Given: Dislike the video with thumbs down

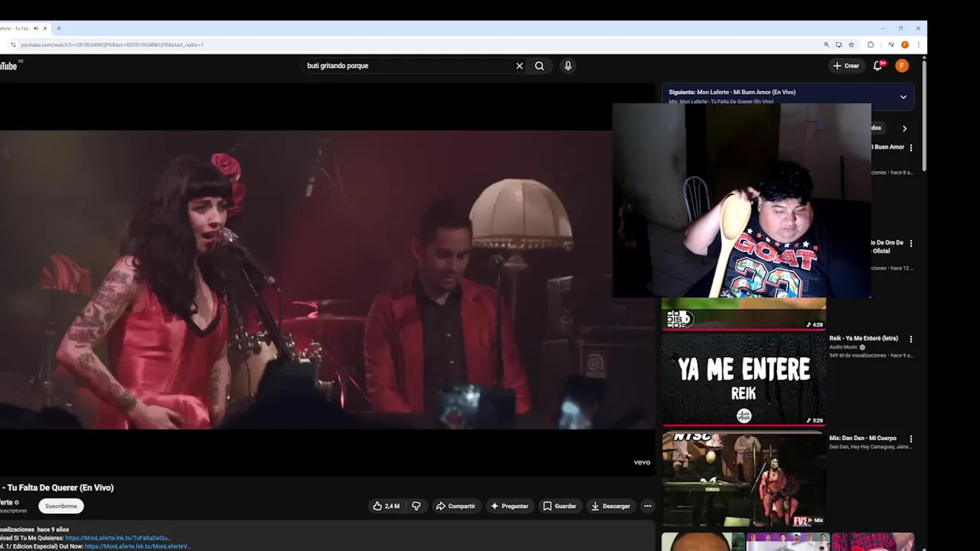Looking at the screenshot, I should [416, 506].
